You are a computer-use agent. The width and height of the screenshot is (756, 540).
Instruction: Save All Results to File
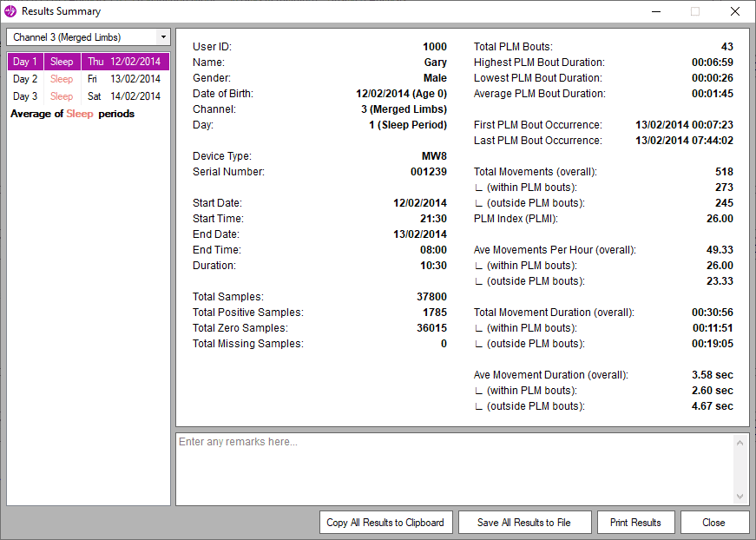pyautogui.click(x=524, y=522)
